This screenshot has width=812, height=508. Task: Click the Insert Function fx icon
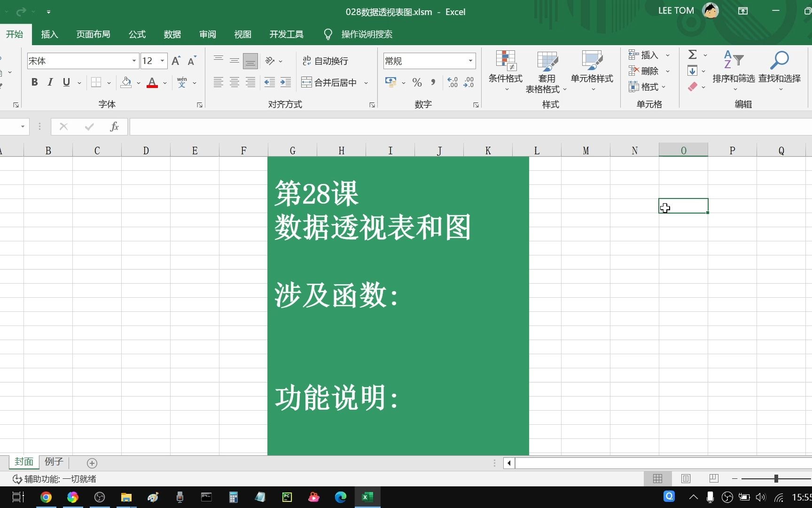click(x=114, y=126)
